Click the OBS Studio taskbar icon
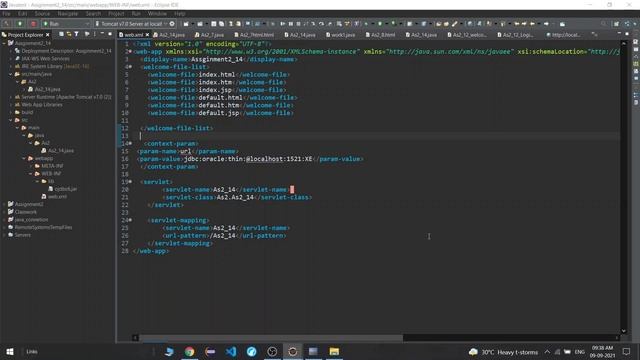The height and width of the screenshot is (360, 640). 272,351
